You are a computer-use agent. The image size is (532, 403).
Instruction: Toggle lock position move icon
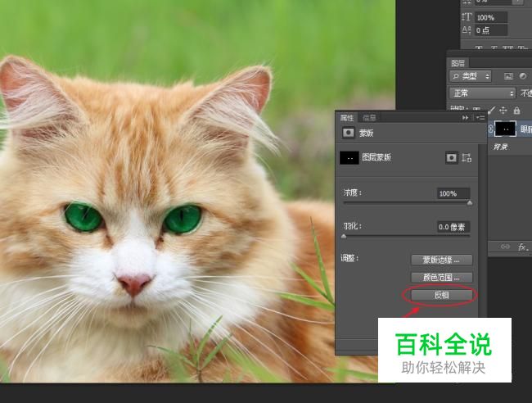pos(503,110)
